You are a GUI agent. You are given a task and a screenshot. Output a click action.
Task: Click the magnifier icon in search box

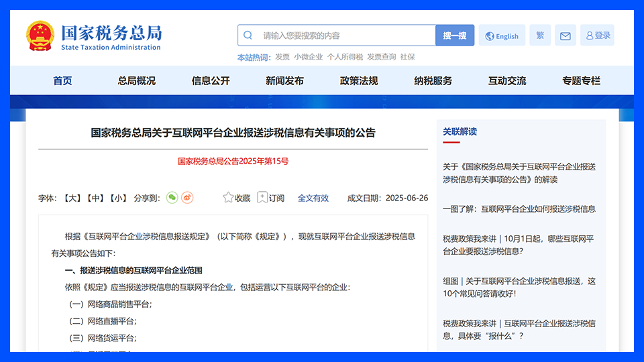click(248, 36)
